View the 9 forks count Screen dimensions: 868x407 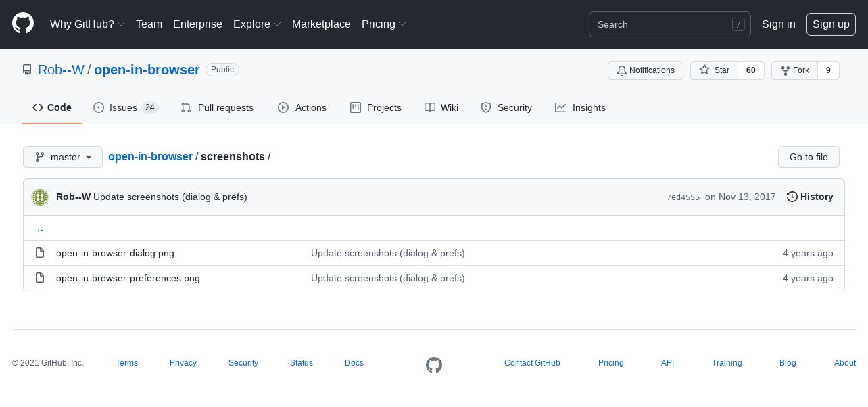coord(828,70)
